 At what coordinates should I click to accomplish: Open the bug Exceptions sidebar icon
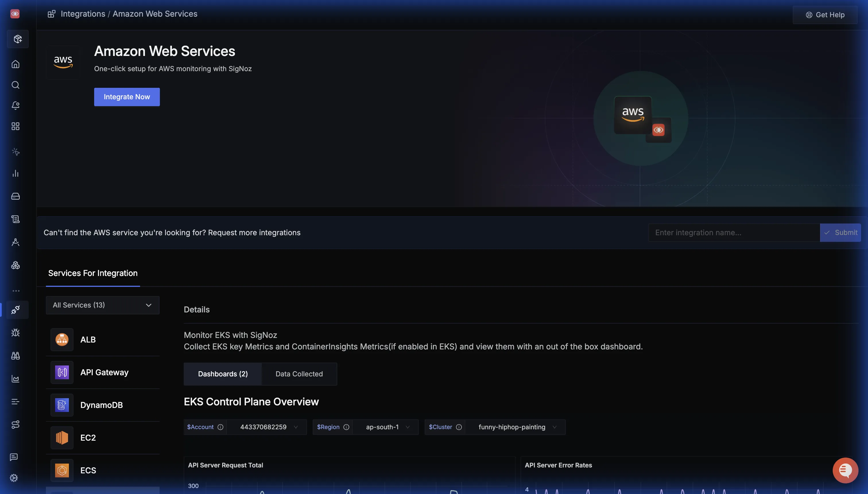tap(15, 332)
